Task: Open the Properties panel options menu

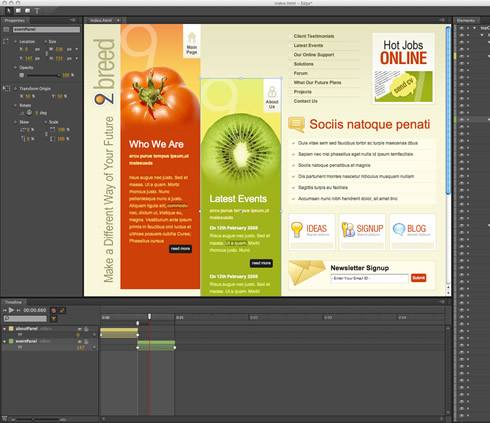Action: coord(72,20)
